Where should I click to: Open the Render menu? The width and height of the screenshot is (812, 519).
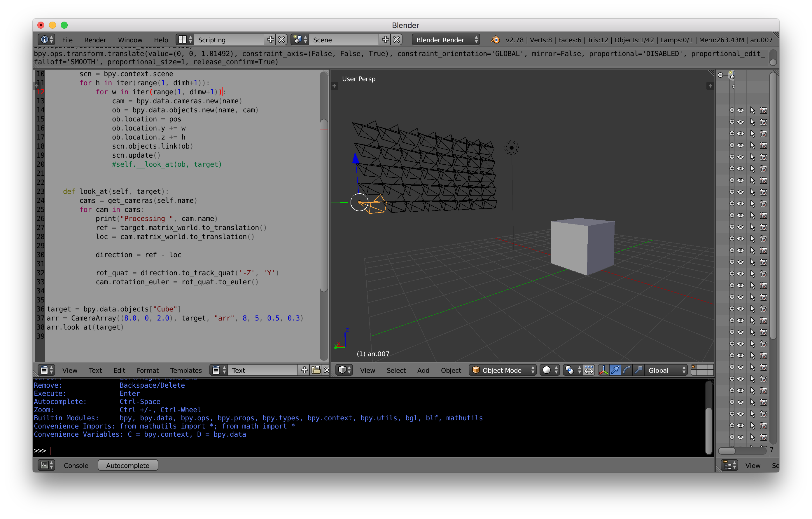click(x=95, y=40)
